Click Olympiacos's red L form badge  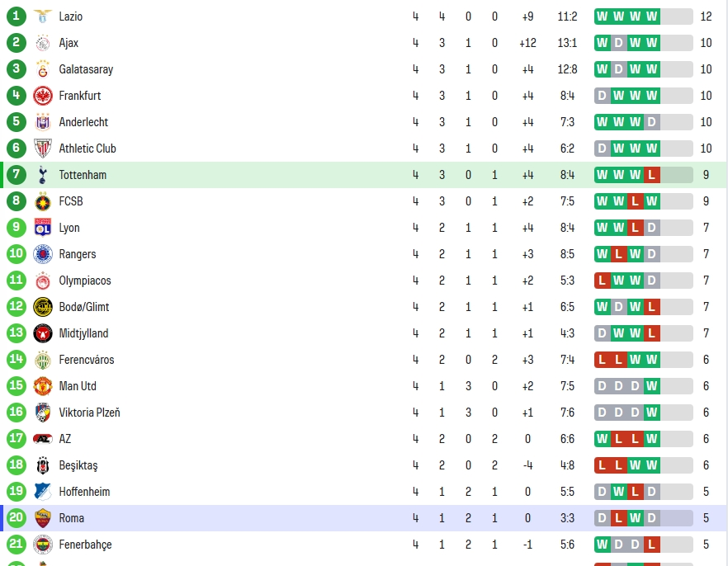603,281
